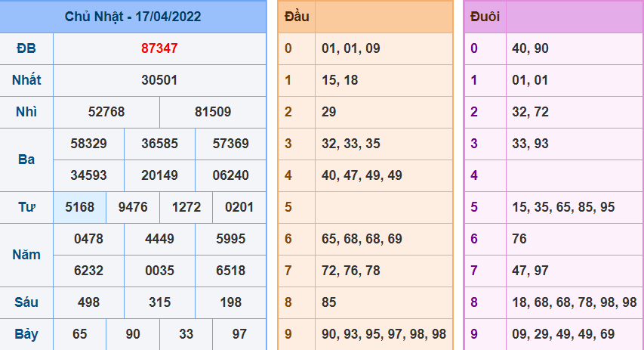Select Đuôi row values 01, 01

[x=530, y=80]
